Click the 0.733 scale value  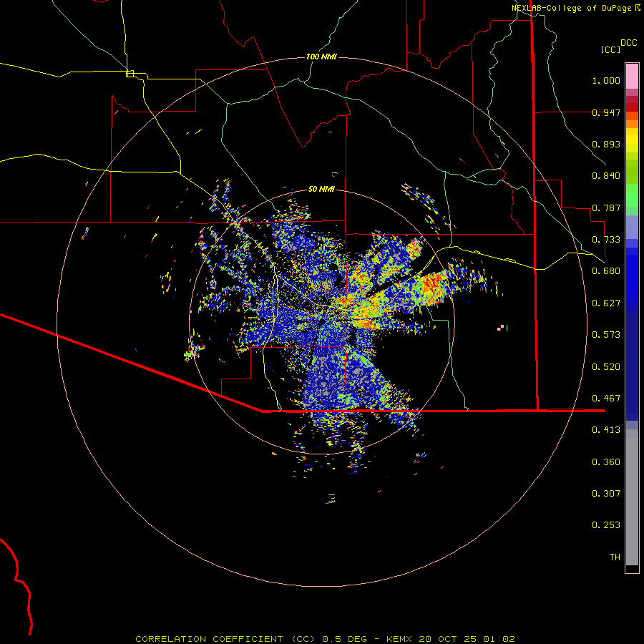(x=606, y=240)
